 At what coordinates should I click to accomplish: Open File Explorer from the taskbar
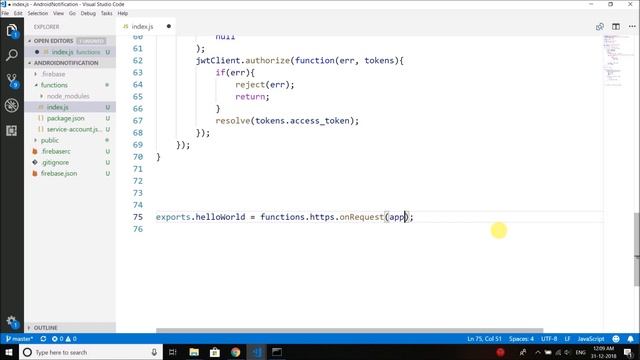click(194, 352)
